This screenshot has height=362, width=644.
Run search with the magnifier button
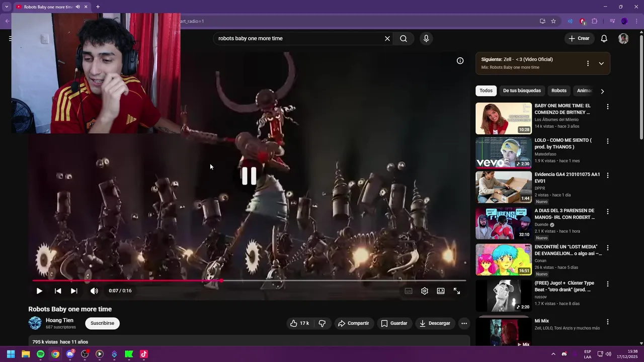[x=404, y=39]
